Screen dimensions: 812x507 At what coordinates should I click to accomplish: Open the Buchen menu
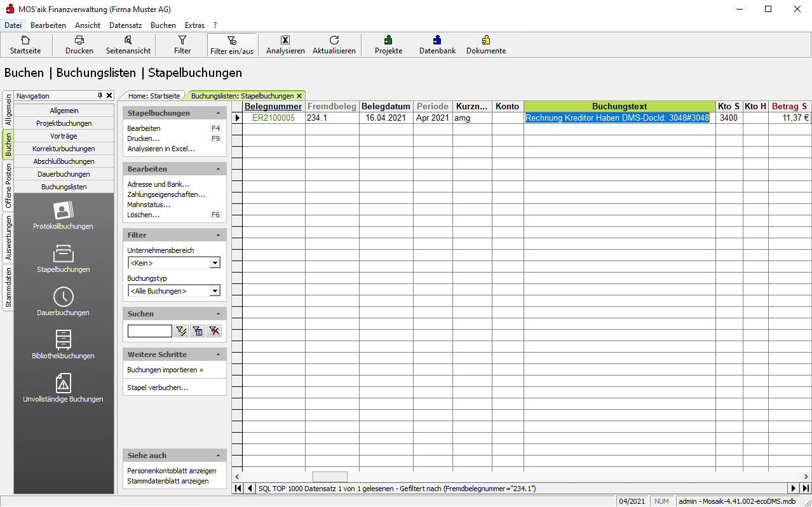click(x=163, y=25)
